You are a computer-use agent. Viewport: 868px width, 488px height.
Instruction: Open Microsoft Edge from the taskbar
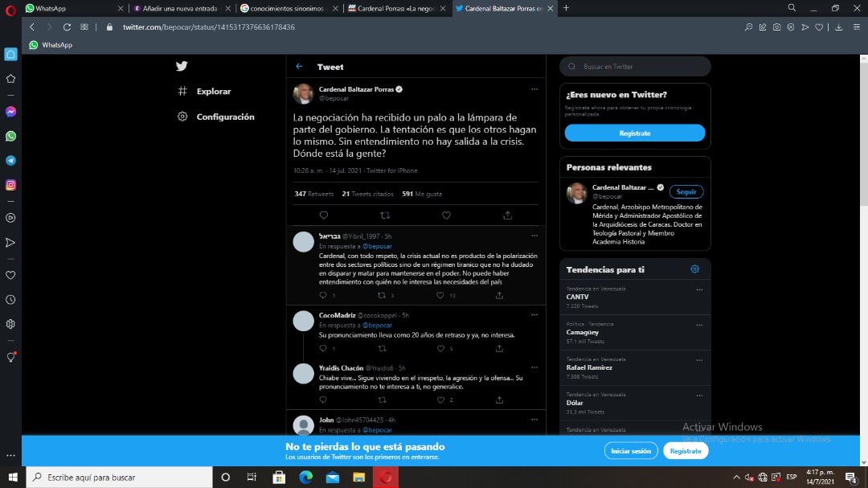(305, 477)
